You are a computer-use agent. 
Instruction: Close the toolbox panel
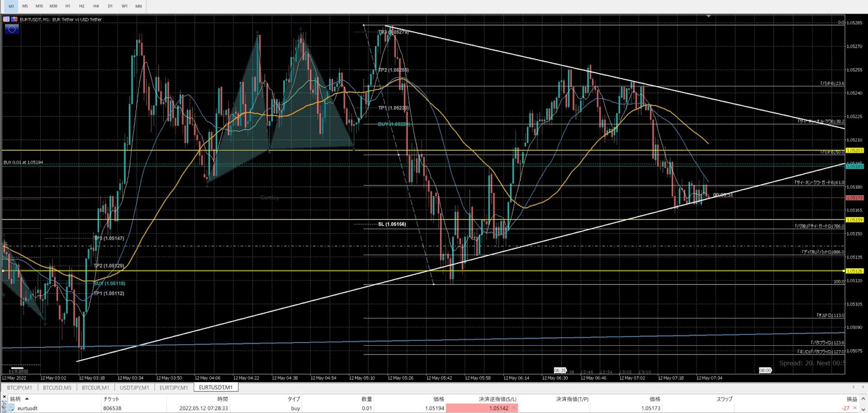coord(4,397)
